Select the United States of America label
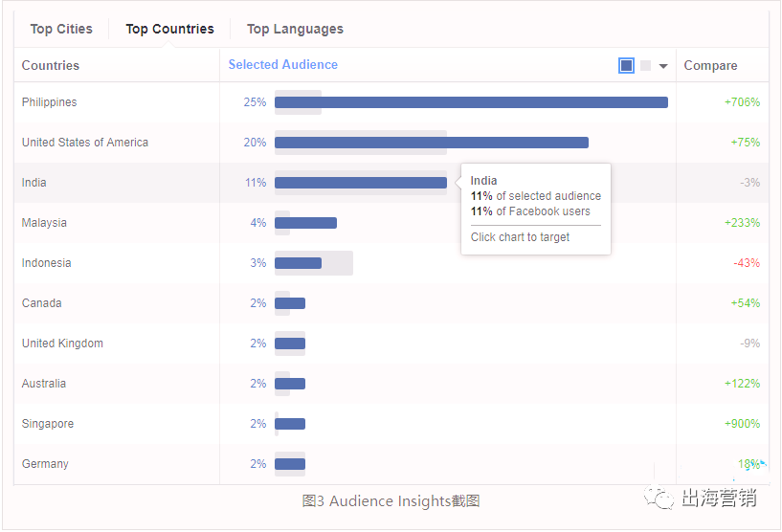782x532 pixels. tap(85, 143)
